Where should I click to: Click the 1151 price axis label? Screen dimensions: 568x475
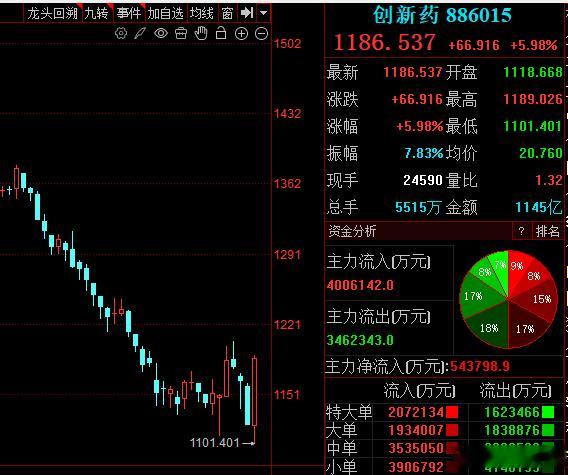click(x=287, y=395)
